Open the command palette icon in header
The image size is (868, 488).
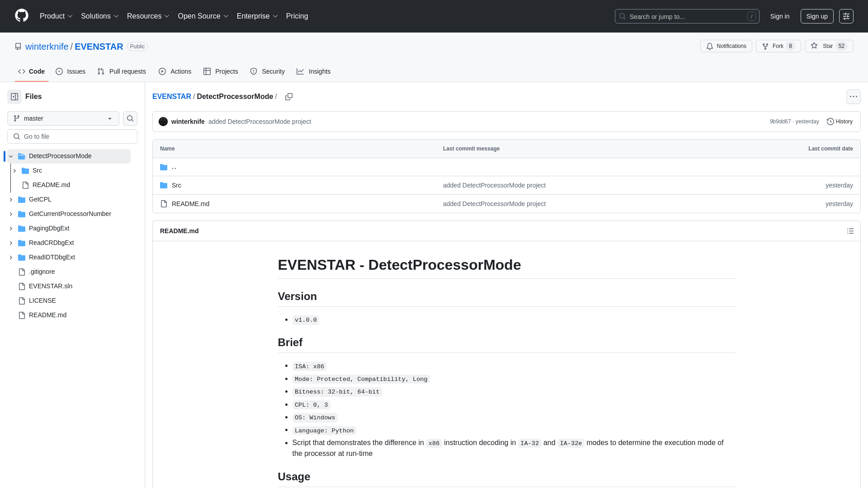pyautogui.click(x=846, y=16)
